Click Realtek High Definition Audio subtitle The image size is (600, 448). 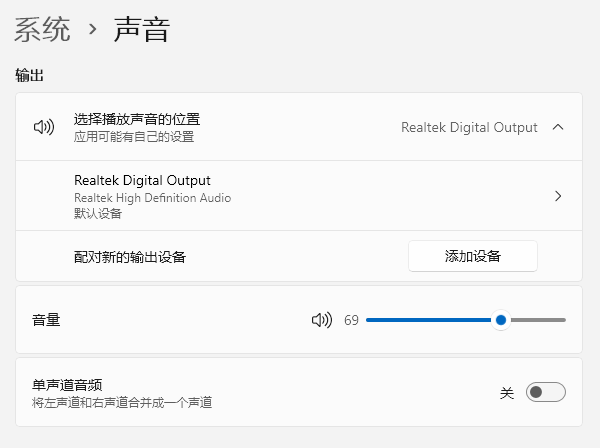point(153,198)
